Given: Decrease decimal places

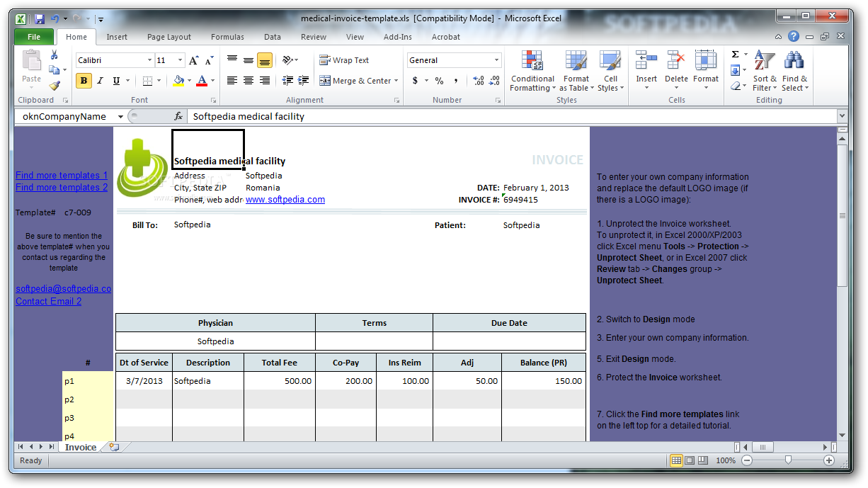Looking at the screenshot, I should [495, 81].
